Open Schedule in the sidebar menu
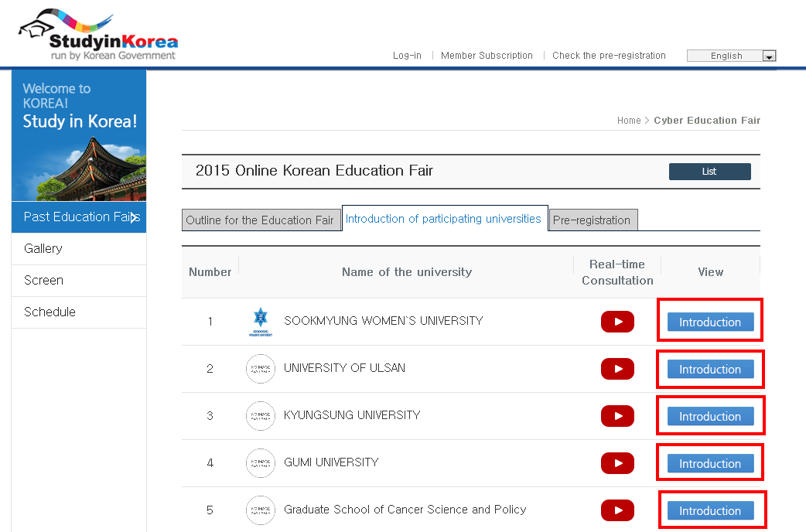 79,312
